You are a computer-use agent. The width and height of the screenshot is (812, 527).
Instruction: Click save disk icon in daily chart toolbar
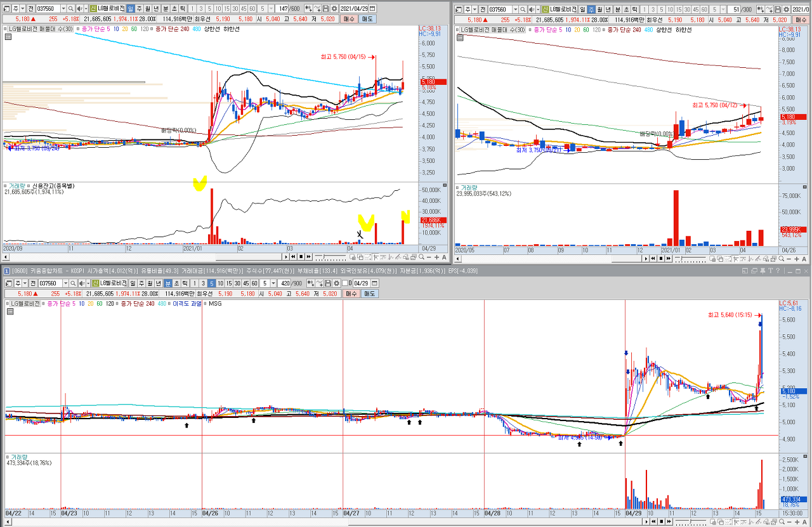tap(325, 8)
